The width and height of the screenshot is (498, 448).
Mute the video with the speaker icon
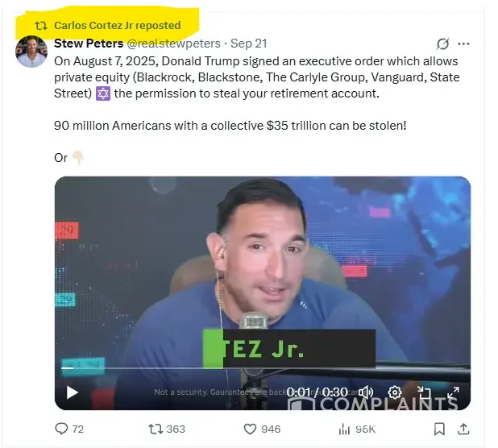click(367, 392)
